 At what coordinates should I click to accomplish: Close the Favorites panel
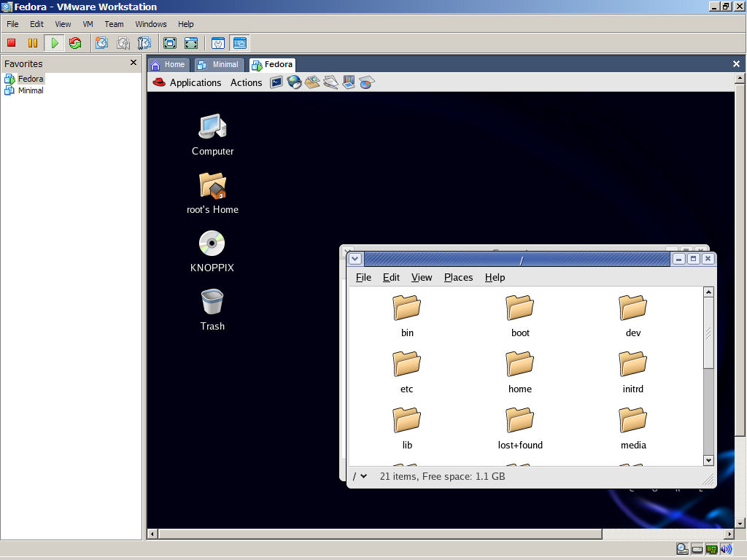click(133, 63)
